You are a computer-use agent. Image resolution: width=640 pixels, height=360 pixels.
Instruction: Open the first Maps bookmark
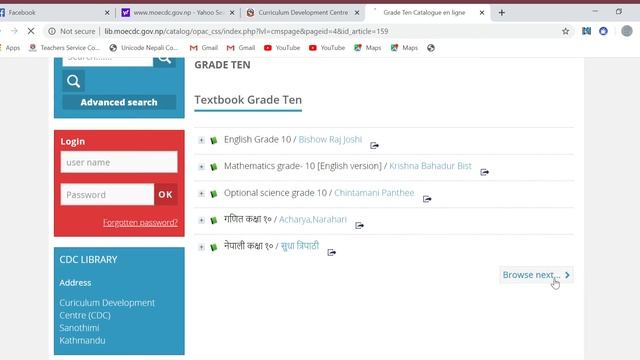367,48
